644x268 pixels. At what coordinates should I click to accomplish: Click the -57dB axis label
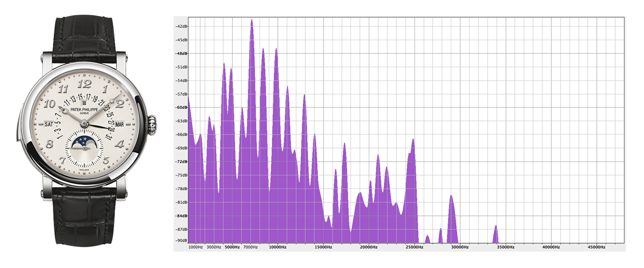point(181,94)
